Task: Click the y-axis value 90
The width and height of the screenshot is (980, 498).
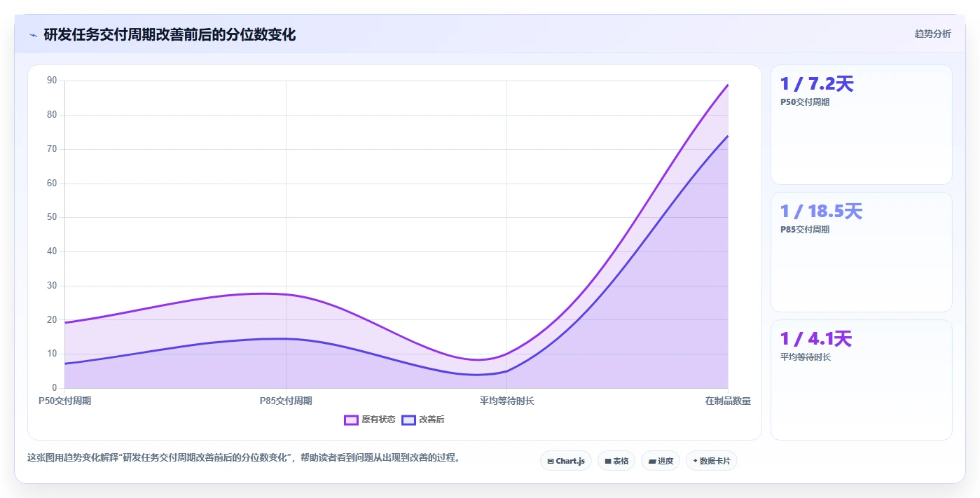Action: pyautogui.click(x=52, y=81)
